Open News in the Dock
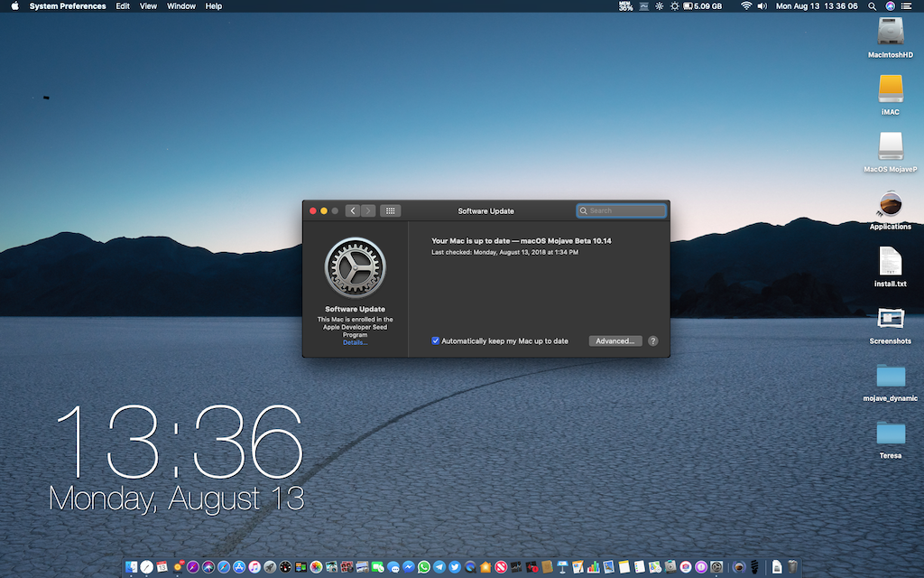The width and height of the screenshot is (924, 578). click(x=501, y=567)
